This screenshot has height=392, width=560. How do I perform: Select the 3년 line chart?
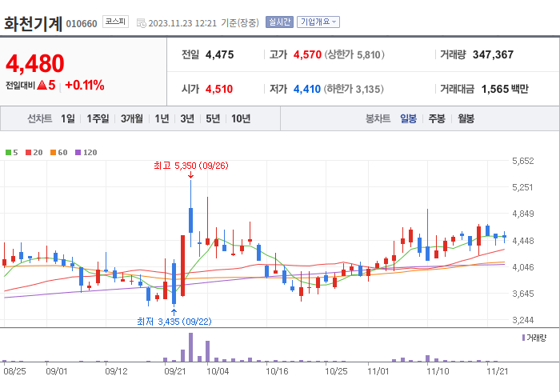[187, 118]
